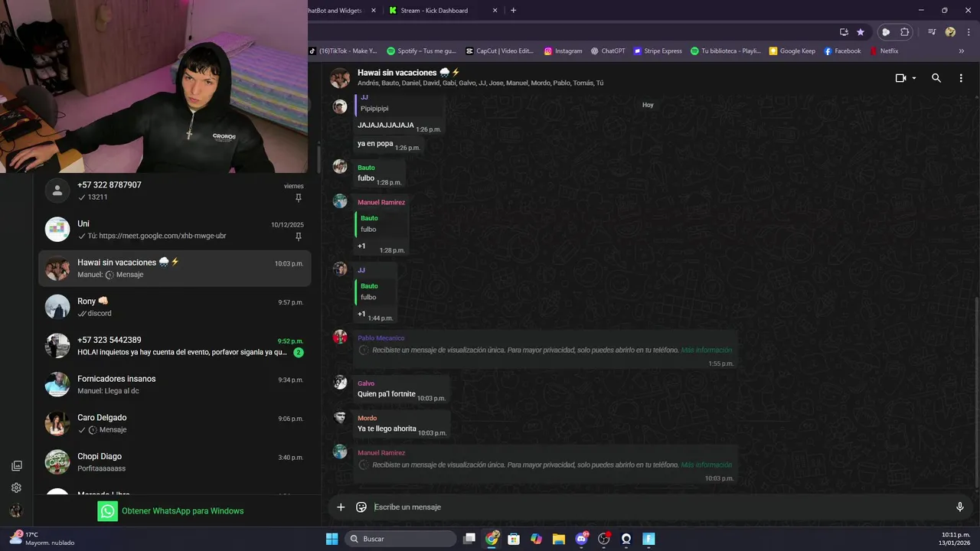Search messages in Hawai sin vacaciones chat
This screenshot has height=551, width=980.
point(936,78)
